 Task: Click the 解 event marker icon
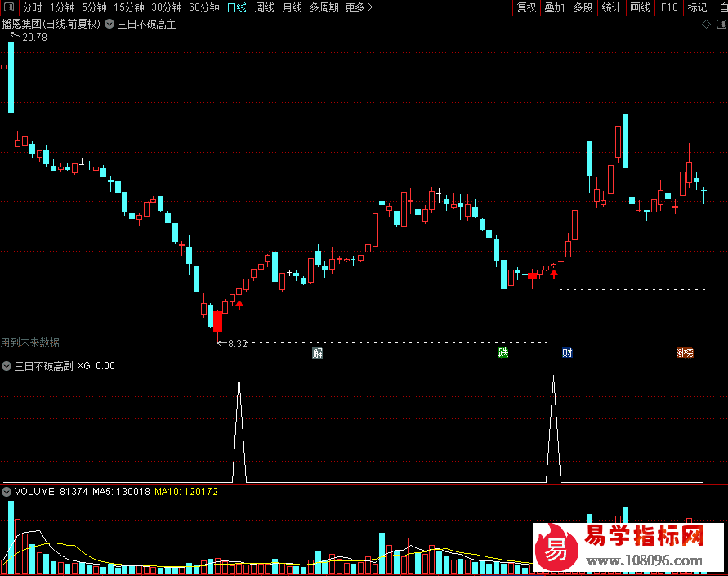(317, 353)
